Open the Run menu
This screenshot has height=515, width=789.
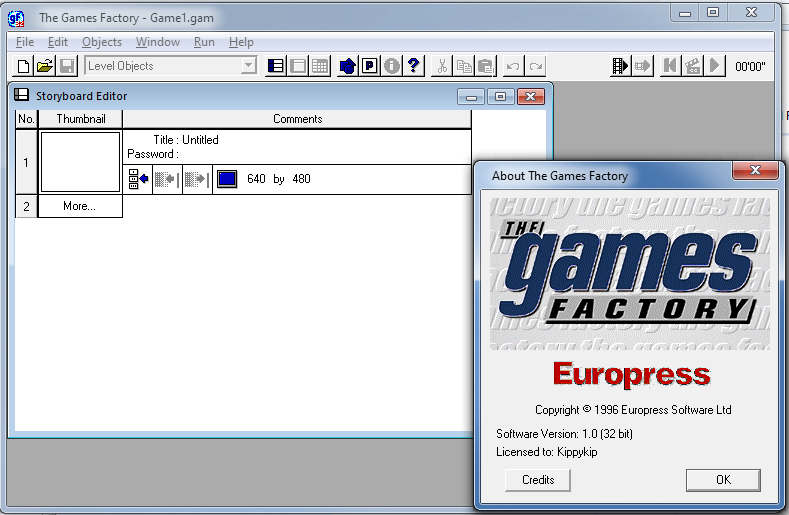coord(204,42)
